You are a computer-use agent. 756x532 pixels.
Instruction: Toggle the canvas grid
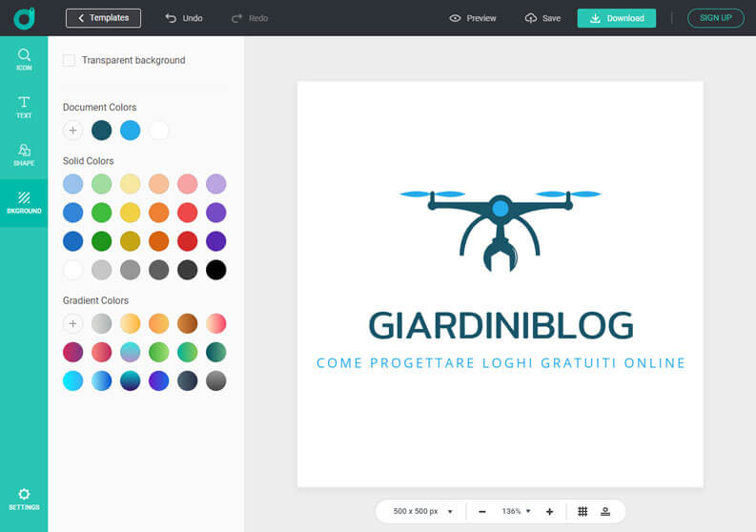pyautogui.click(x=582, y=512)
